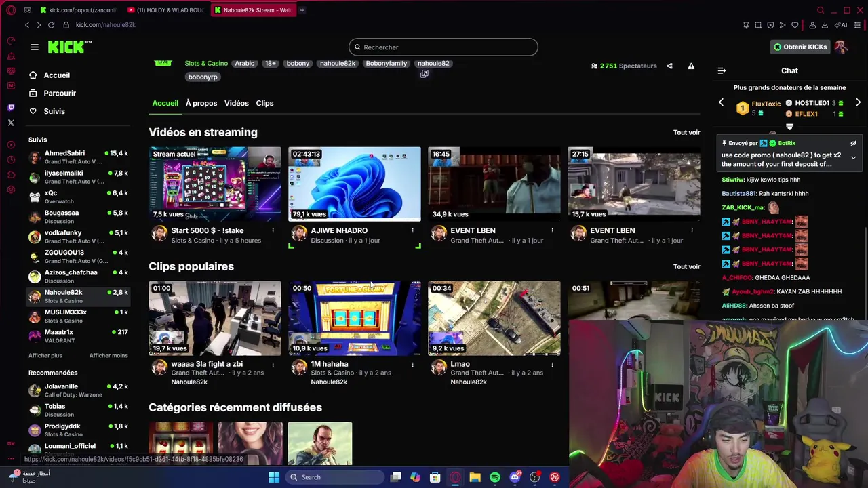
Task: Reload the page
Action: [x=51, y=25]
